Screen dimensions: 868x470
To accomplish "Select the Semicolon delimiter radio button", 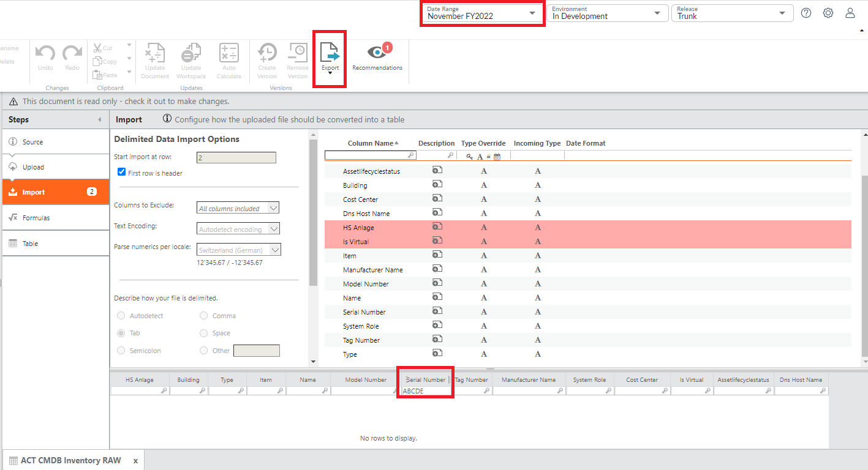I will [x=121, y=351].
